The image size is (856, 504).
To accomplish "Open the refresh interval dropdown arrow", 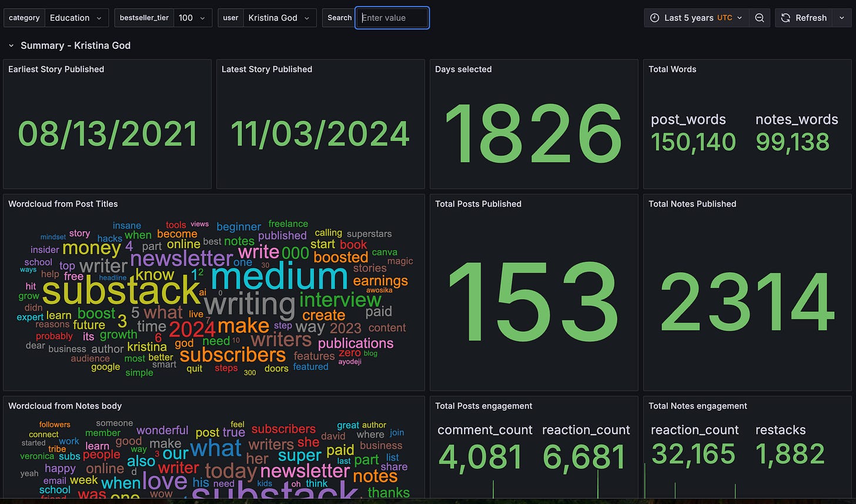I will (842, 18).
